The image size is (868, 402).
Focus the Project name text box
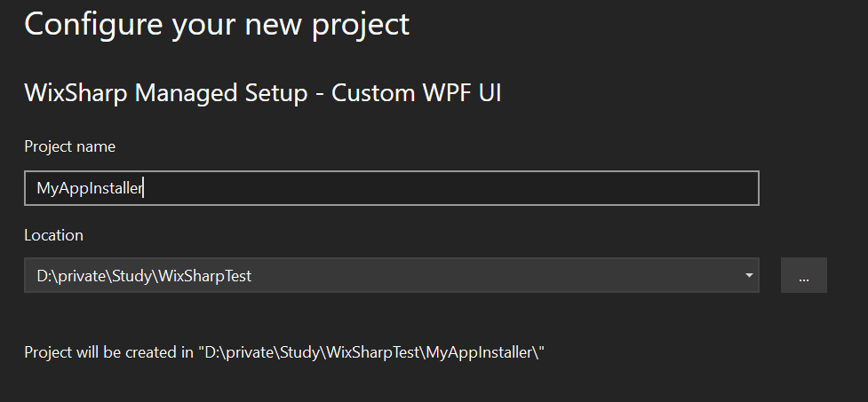pyautogui.click(x=392, y=188)
